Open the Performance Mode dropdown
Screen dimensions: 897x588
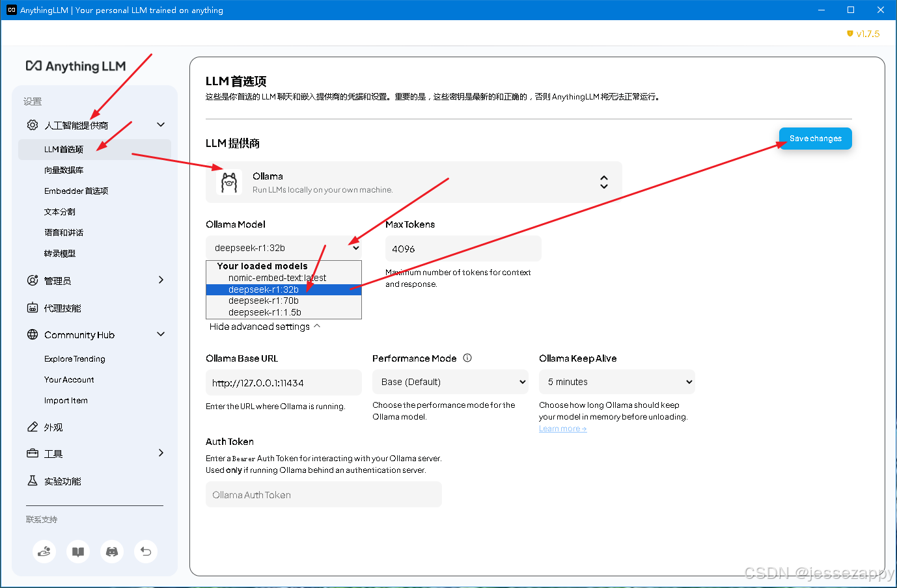click(450, 382)
